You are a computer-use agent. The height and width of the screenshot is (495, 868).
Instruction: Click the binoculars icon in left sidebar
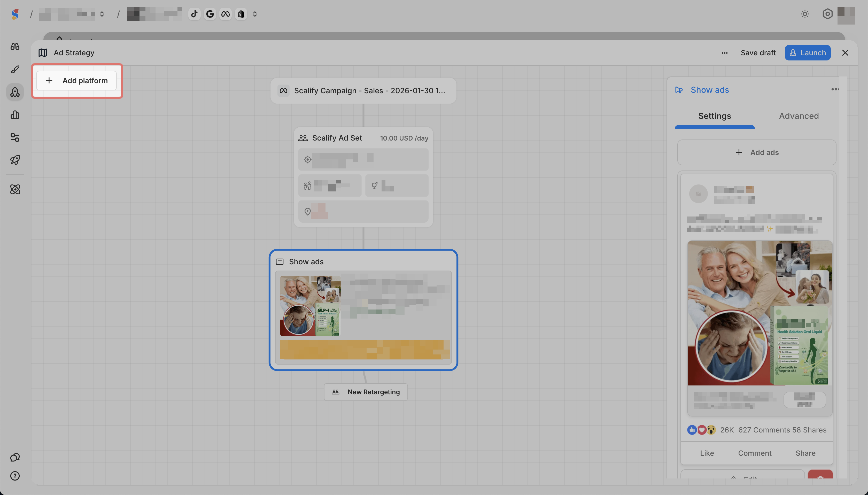[15, 47]
